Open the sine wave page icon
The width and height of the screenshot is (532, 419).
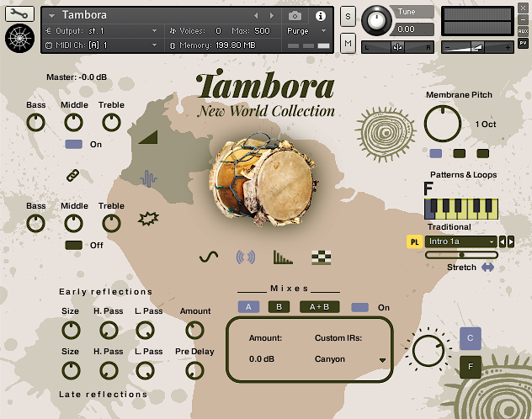209,257
